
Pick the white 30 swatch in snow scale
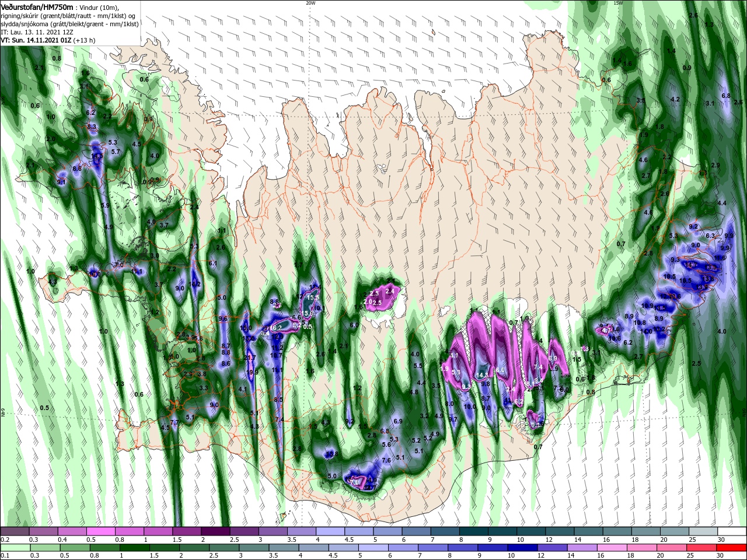731,531
